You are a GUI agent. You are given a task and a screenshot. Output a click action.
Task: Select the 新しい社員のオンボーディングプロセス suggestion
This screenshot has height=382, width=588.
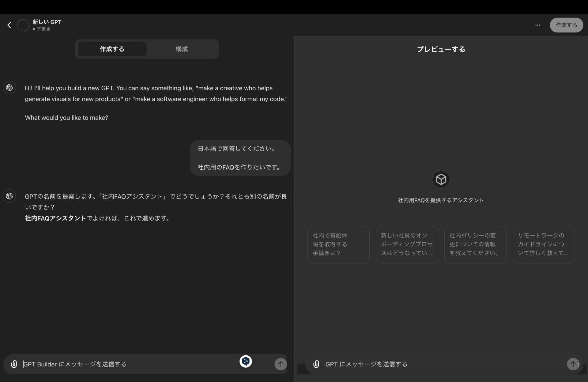tap(407, 245)
